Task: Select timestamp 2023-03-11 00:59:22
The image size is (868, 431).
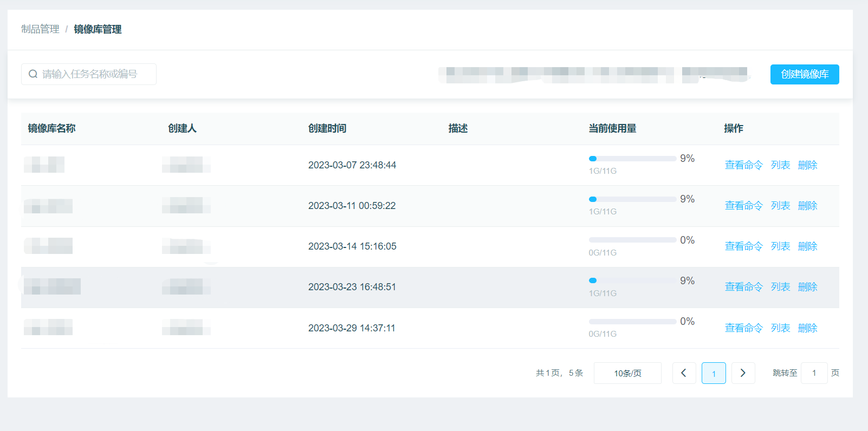Action: 352,206
